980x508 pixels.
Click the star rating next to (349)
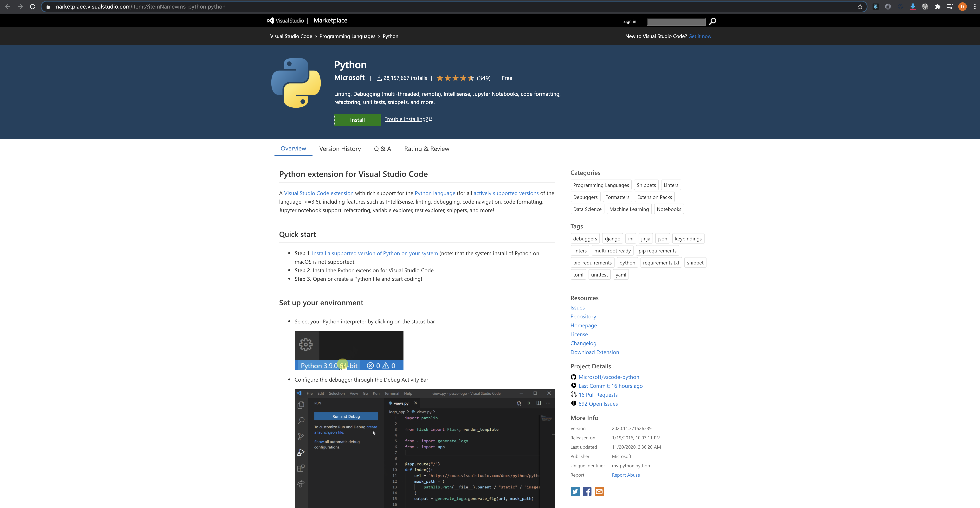[x=455, y=78]
